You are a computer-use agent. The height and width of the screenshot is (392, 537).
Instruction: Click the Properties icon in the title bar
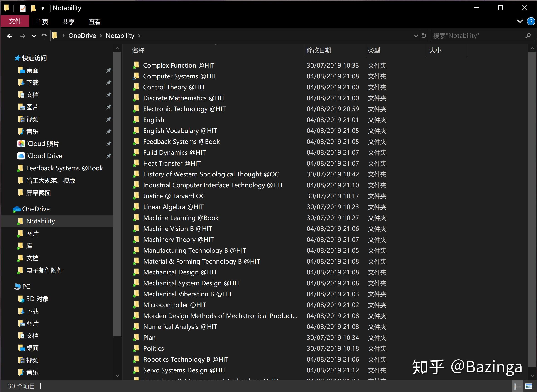tap(23, 8)
